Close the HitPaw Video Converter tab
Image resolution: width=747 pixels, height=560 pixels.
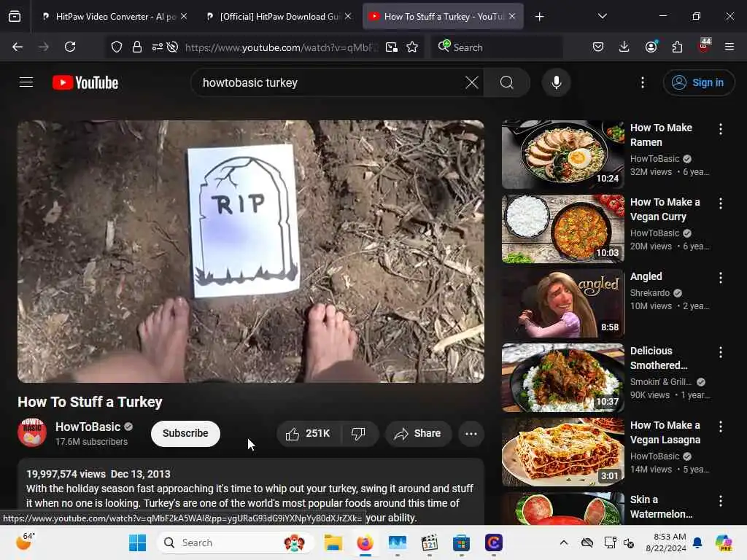(184, 16)
